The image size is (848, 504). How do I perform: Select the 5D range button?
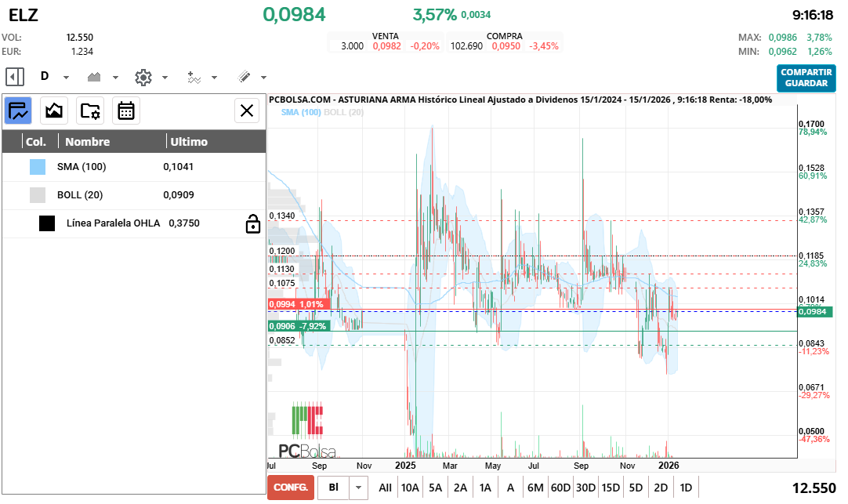pos(636,488)
